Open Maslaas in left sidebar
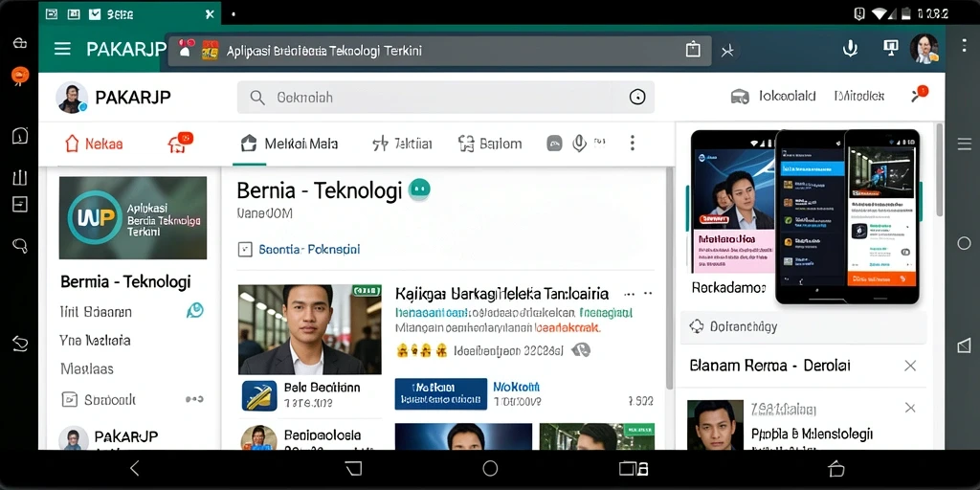 point(87,368)
